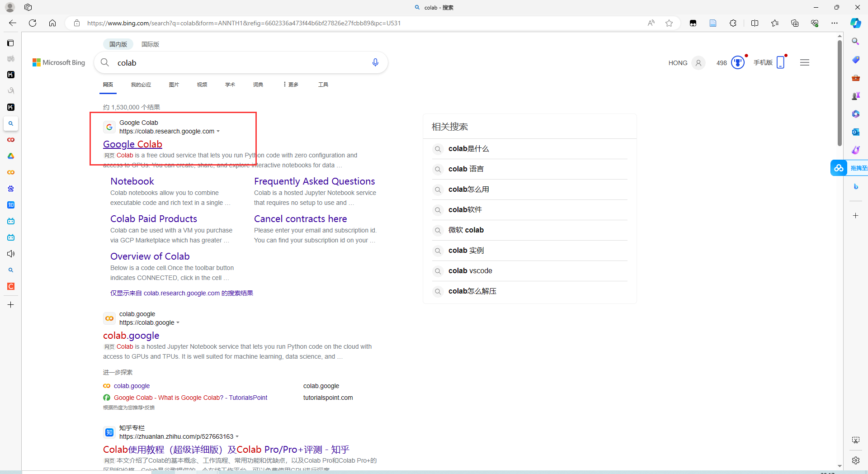Open tab actions menu icon in title bar
The image size is (868, 474).
(28, 7)
